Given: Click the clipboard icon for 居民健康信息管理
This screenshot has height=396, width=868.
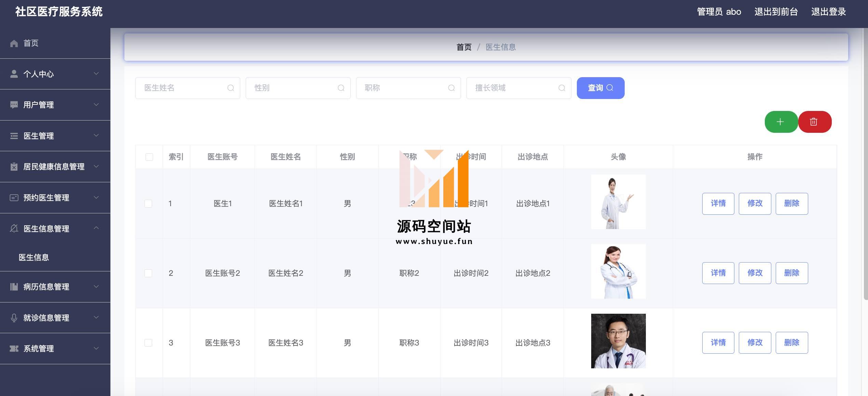Looking at the screenshot, I should tap(14, 167).
